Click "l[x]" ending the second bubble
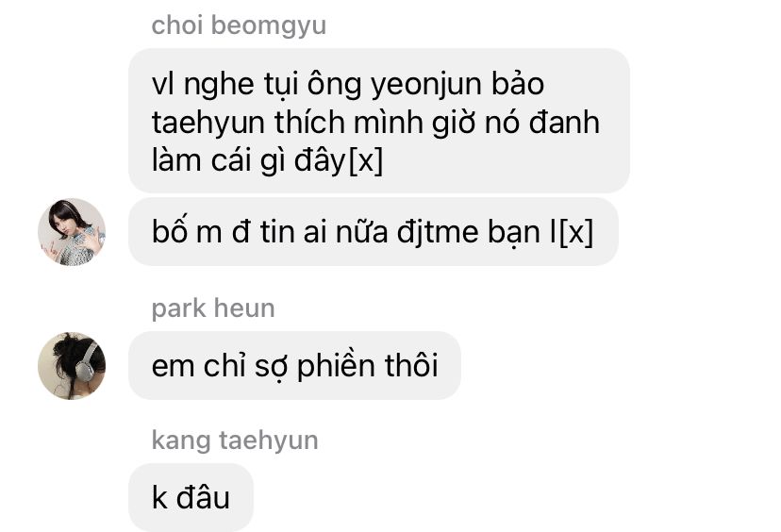 [x=572, y=232]
